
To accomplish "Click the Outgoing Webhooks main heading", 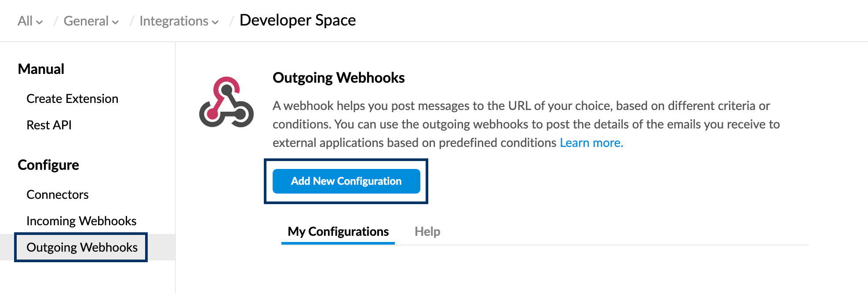I will 339,78.
